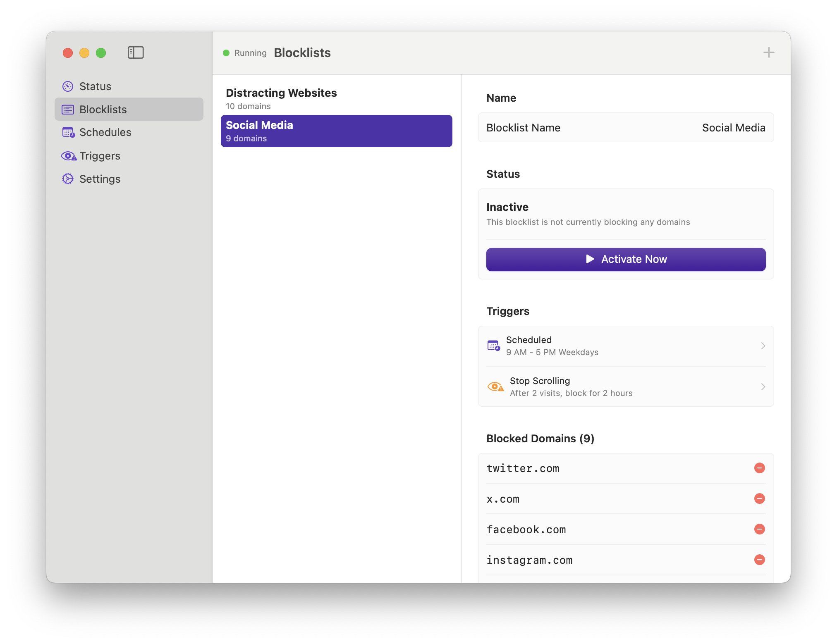
Task: Remove facebook.com from blocked domains
Action: [x=760, y=529]
